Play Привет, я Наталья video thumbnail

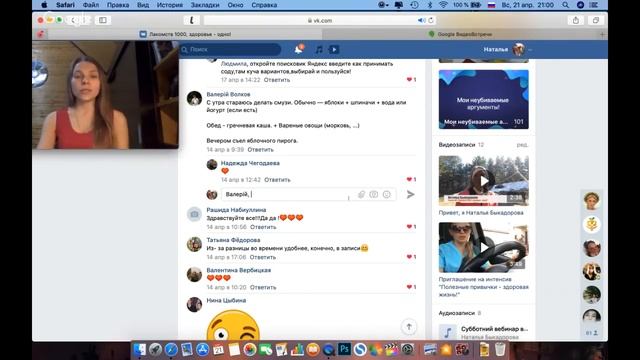(x=484, y=180)
